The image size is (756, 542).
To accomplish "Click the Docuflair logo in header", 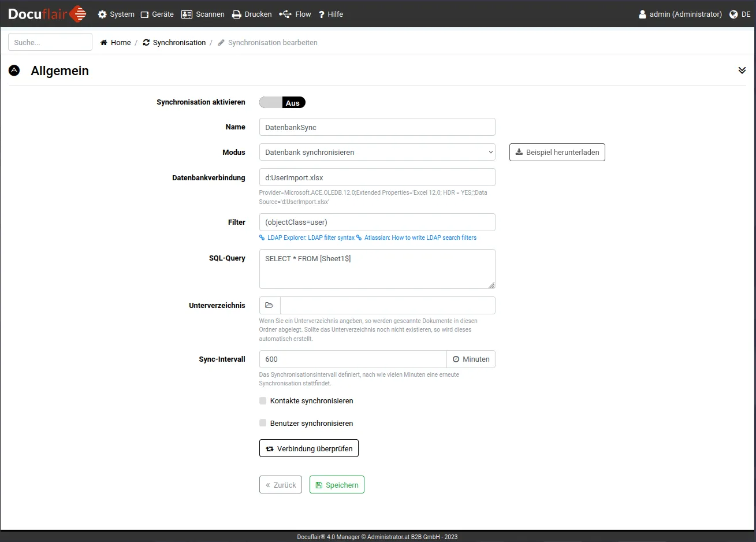I will point(47,14).
